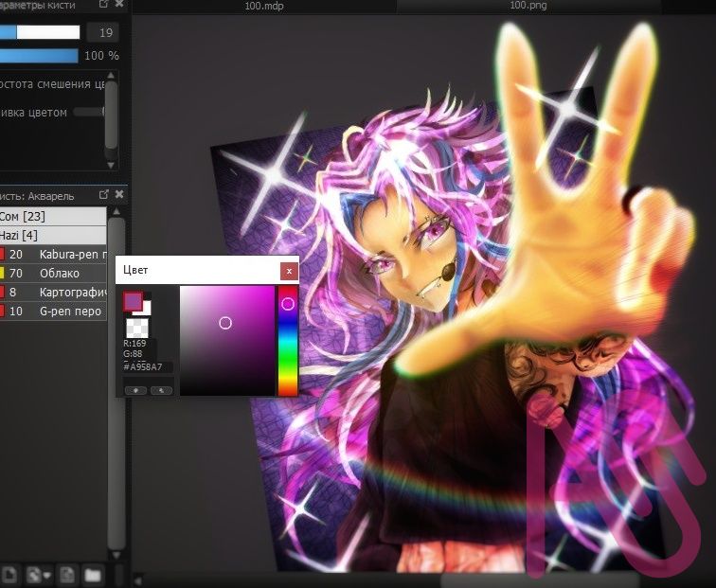716x588 pixels.
Task: Click brush list scrollbar down arrow
Action: (x=116, y=555)
